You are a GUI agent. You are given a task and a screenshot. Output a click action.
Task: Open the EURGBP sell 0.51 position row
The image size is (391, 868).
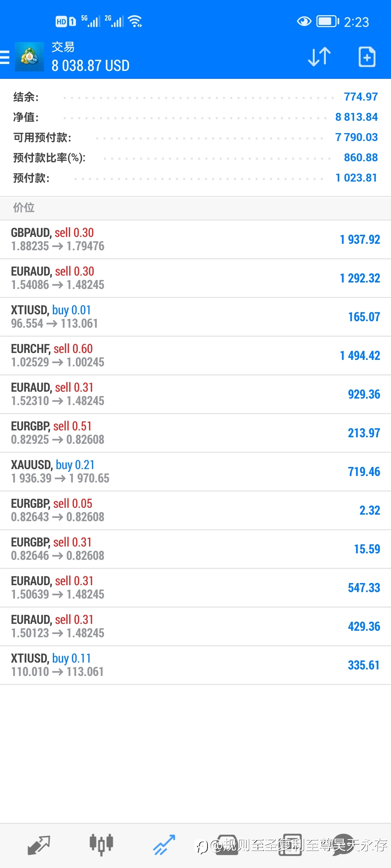(x=195, y=433)
